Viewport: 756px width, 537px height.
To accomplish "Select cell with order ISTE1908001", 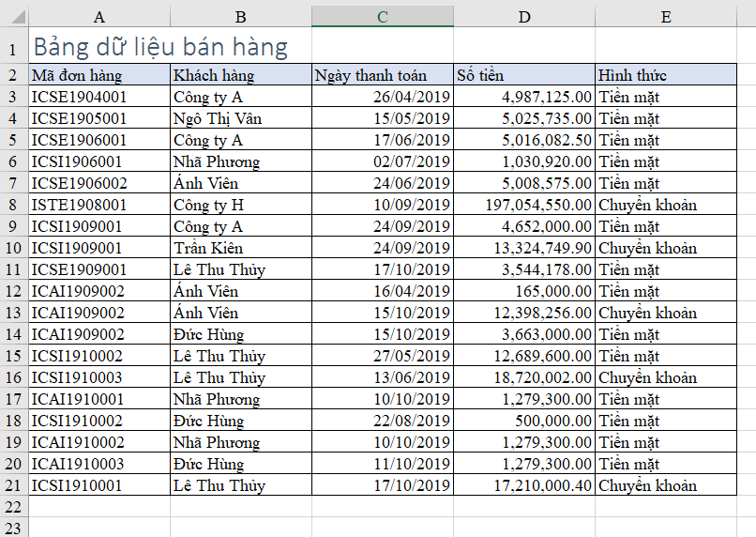I will [x=99, y=205].
